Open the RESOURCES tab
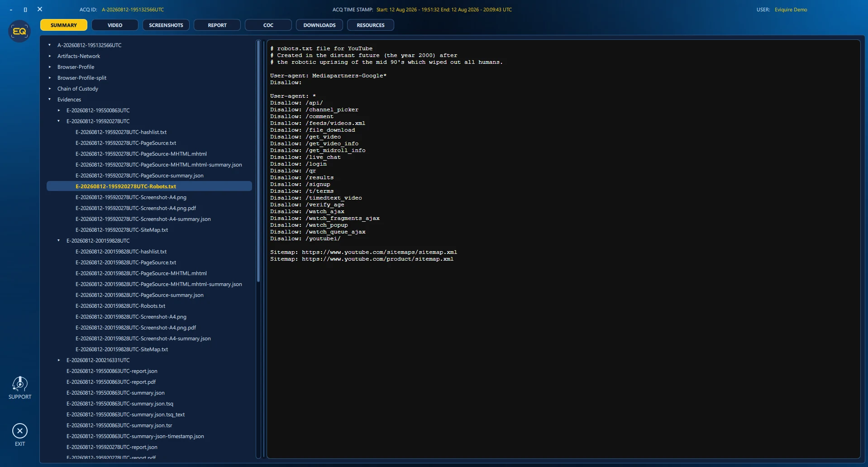 tap(371, 25)
